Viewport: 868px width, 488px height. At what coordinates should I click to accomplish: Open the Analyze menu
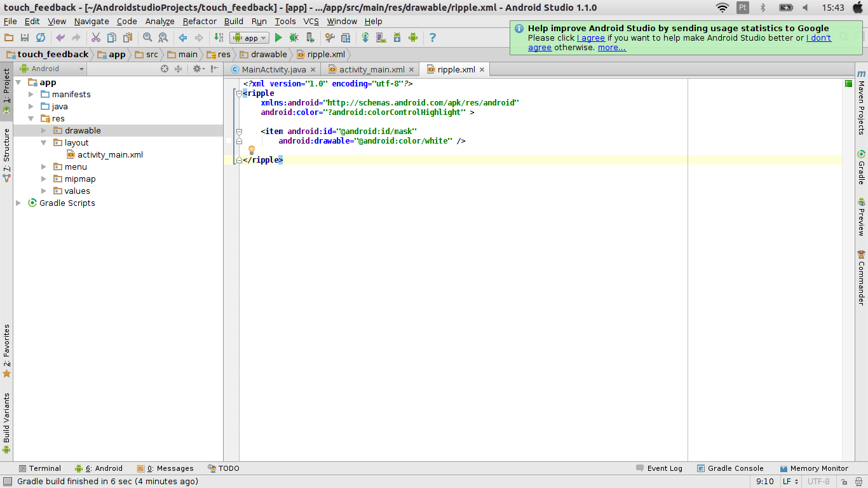tap(159, 21)
